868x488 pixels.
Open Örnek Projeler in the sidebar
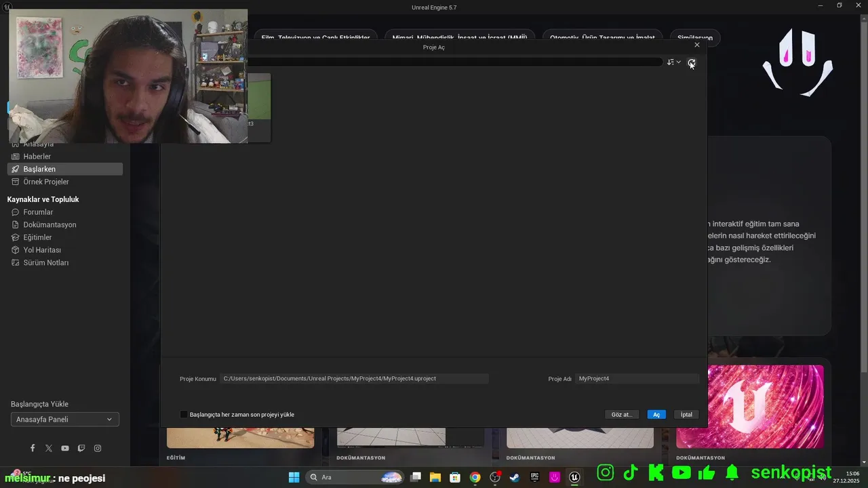point(65,182)
